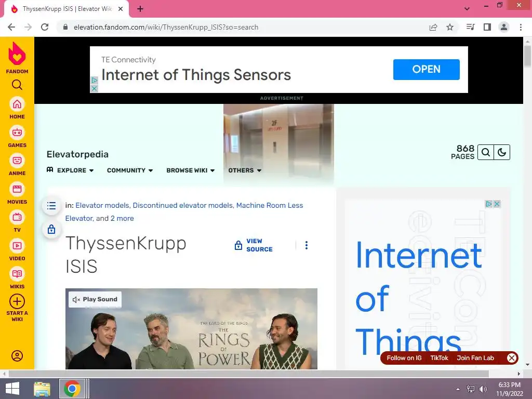Click the address bar URL
The height and width of the screenshot is (399, 532).
pos(166,27)
